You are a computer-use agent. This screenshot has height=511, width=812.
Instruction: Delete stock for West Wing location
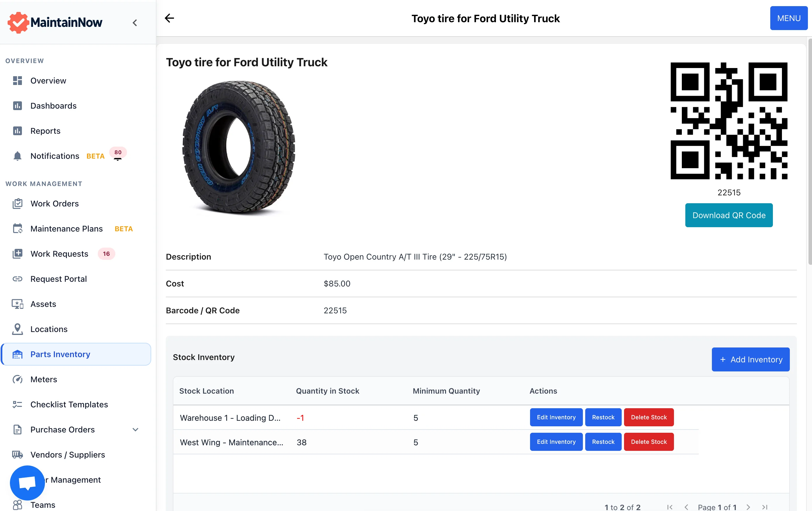click(649, 442)
